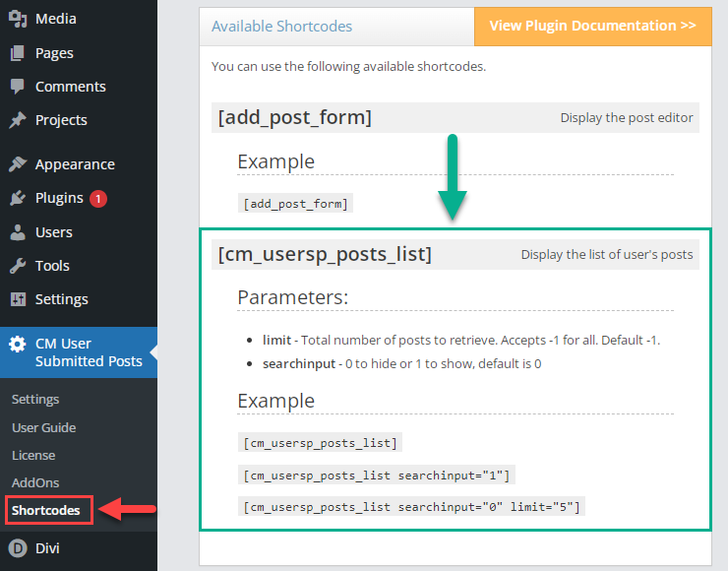
Task: Click the CM User Submitted Posts gear icon
Action: (x=17, y=344)
